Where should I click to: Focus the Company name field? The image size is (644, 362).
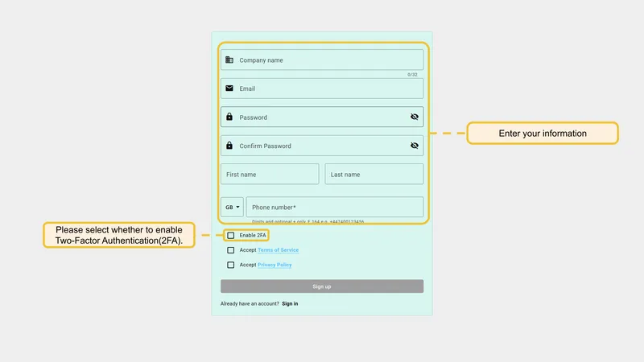pyautogui.click(x=322, y=60)
